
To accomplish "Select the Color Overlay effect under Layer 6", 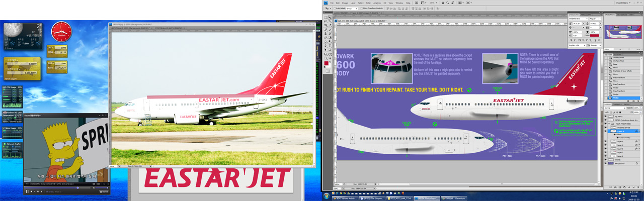I will pyautogui.click(x=624, y=138).
